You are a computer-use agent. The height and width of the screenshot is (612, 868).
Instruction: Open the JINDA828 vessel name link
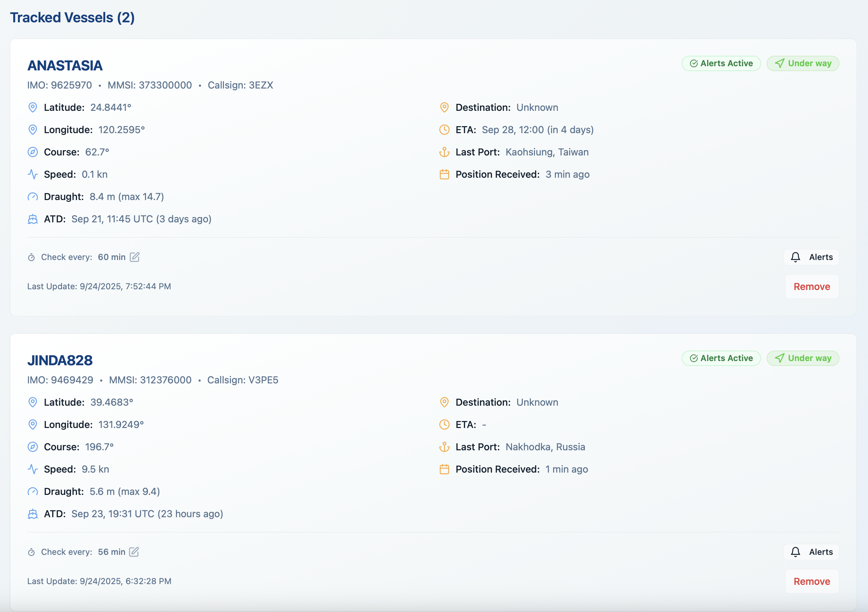coord(60,360)
